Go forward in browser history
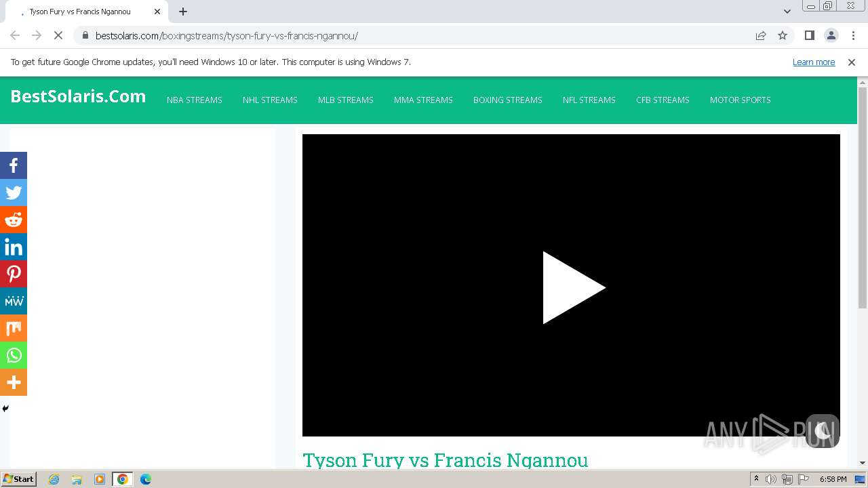The height and width of the screenshot is (488, 868). click(37, 35)
